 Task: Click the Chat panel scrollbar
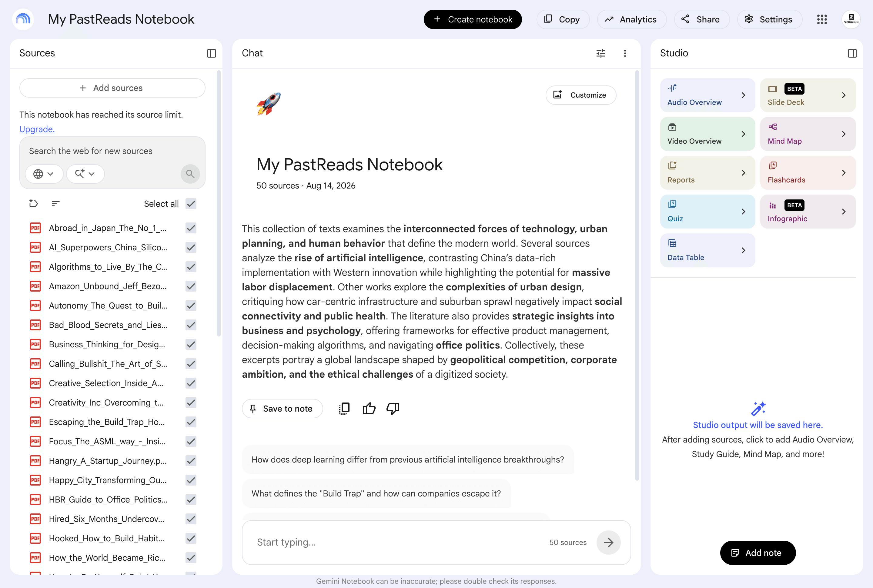[637, 275]
